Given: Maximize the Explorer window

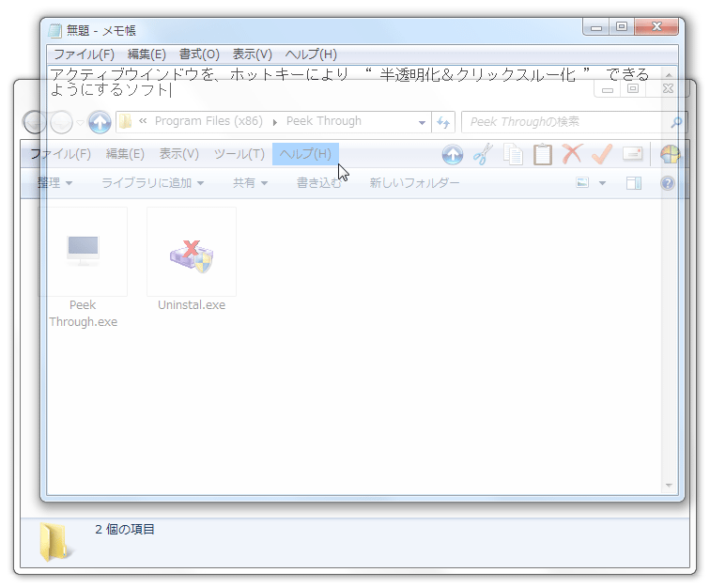Looking at the screenshot, I should 633,89.
